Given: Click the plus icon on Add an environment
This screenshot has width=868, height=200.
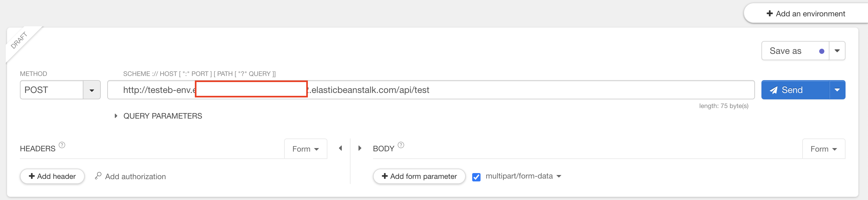Looking at the screenshot, I should [x=769, y=13].
